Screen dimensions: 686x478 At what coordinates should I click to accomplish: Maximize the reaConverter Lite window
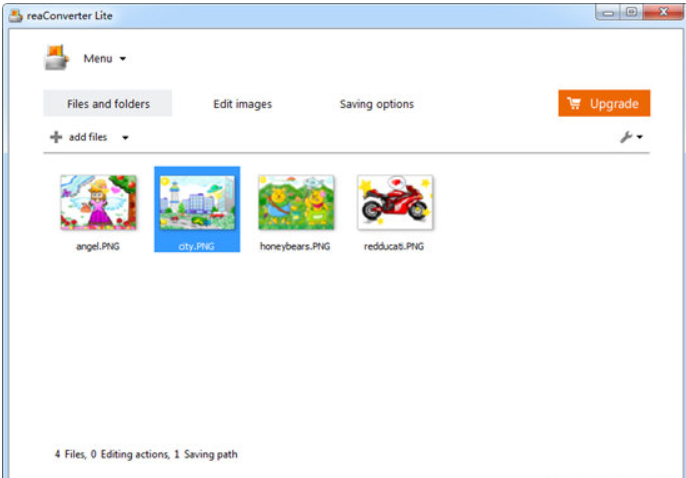point(631,12)
